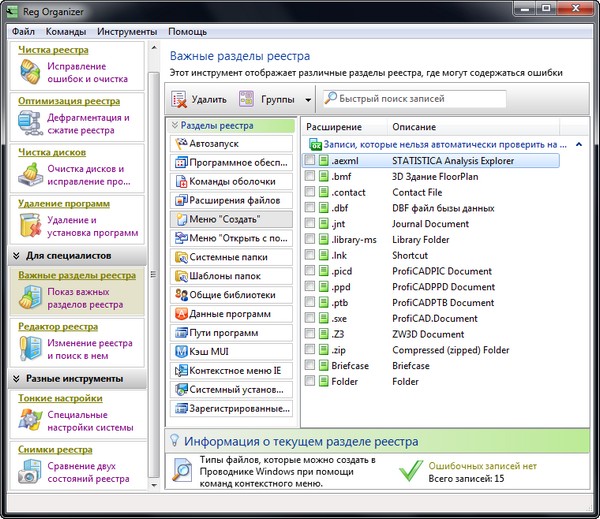Image resolution: width=600 pixels, height=519 pixels.
Task: Toggle the checkbox for the .aexml entry
Action: [310, 160]
